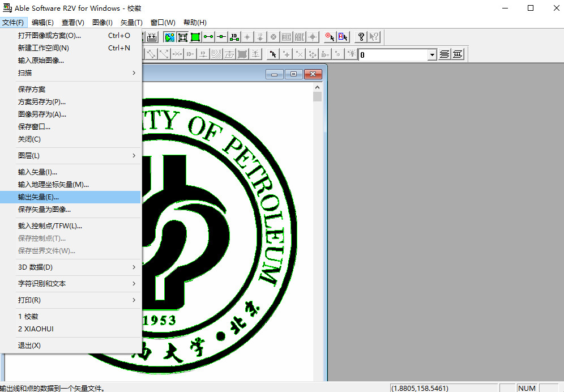The height and width of the screenshot is (392, 564).
Task: Activate the context help arrow-question icon
Action: pos(374,37)
